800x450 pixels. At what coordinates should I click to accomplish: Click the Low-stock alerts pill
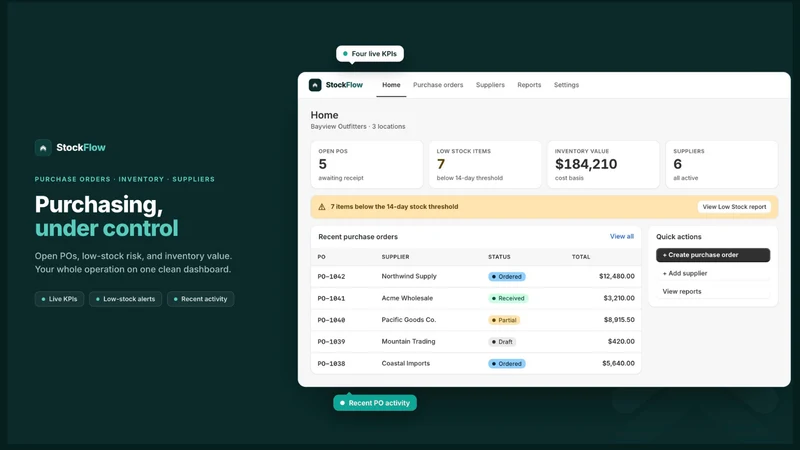coord(126,299)
